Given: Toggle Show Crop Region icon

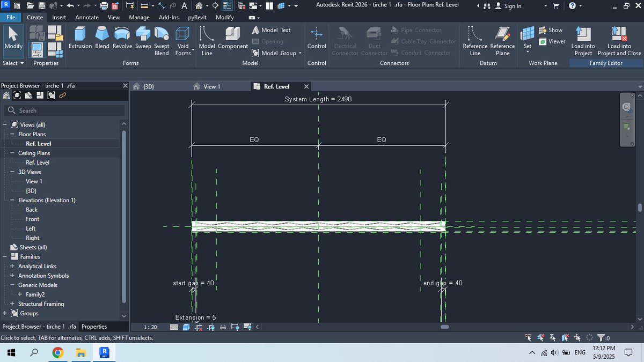Looking at the screenshot, I should 210,327.
